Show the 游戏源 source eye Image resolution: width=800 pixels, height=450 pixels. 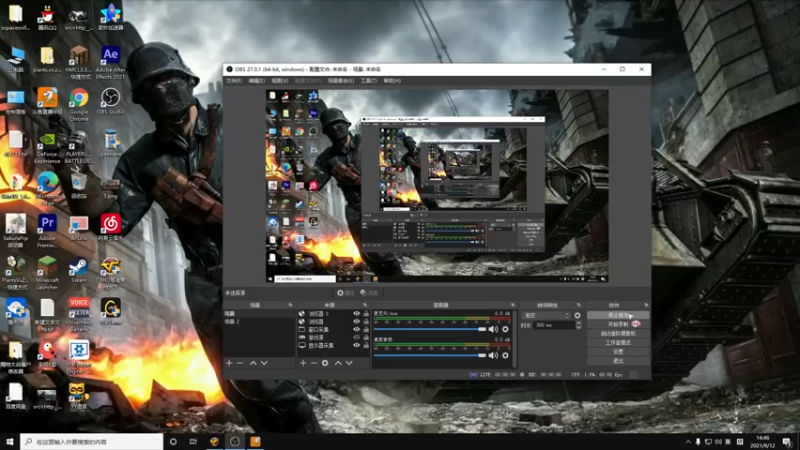pyautogui.click(x=357, y=337)
